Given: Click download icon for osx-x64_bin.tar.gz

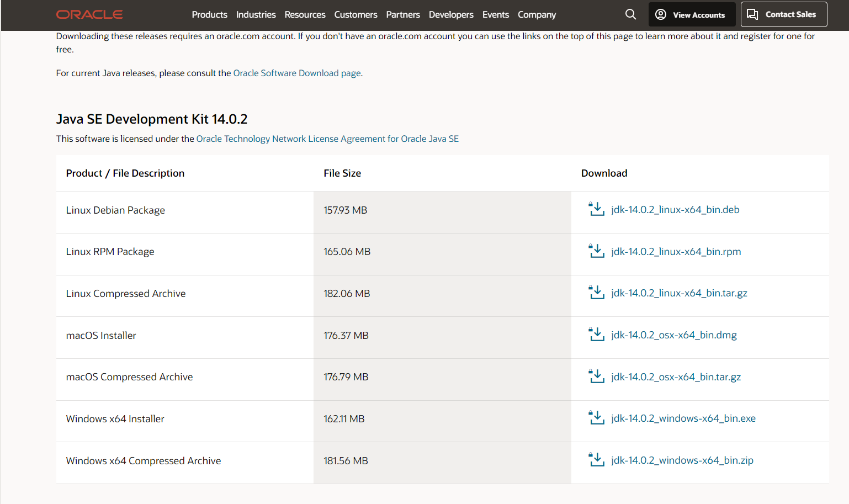Looking at the screenshot, I should click(x=597, y=376).
